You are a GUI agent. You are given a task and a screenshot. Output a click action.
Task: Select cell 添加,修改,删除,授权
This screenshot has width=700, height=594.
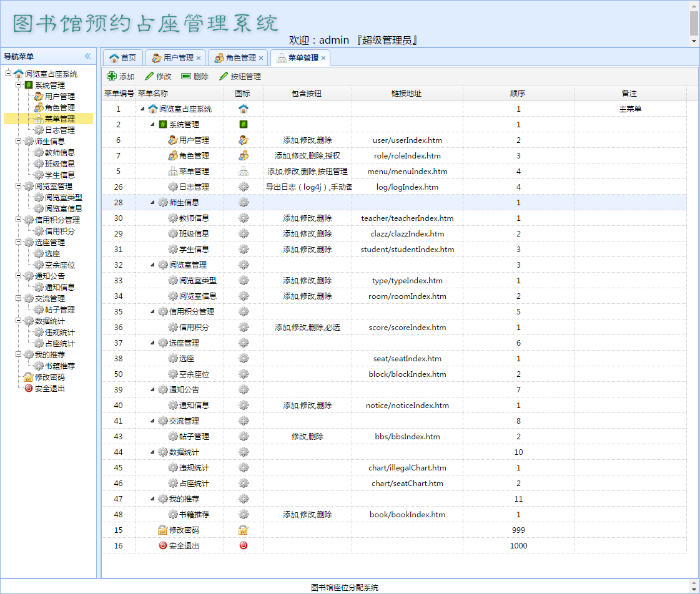point(308,155)
